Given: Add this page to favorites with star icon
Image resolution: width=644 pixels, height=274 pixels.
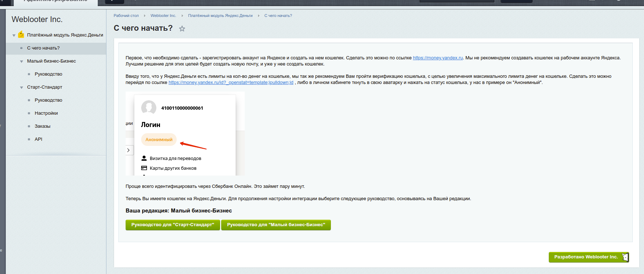Looking at the screenshot, I should point(182,29).
